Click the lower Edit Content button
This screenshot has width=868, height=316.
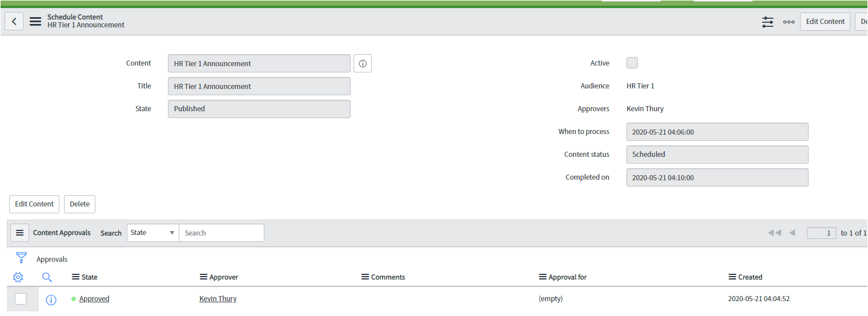point(34,204)
